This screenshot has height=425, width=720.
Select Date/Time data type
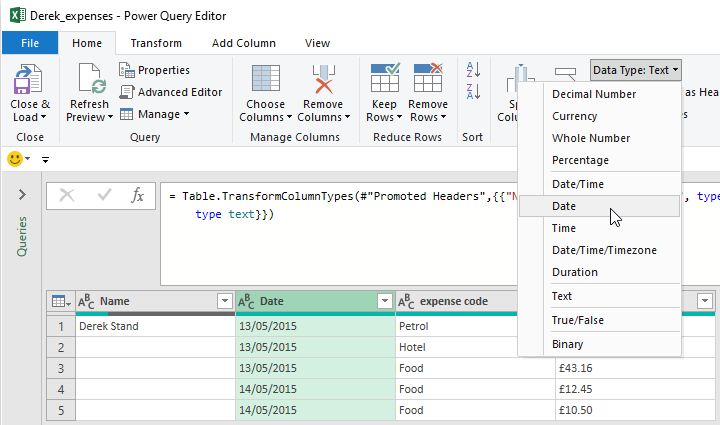(x=599, y=184)
